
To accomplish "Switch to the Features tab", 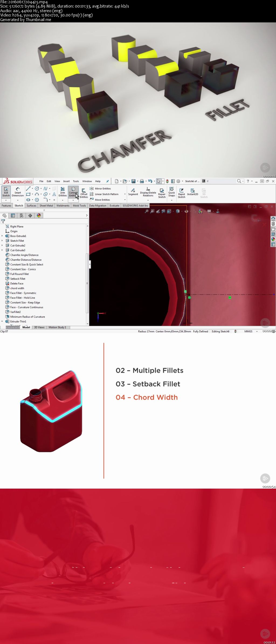I will pyautogui.click(x=6, y=206).
